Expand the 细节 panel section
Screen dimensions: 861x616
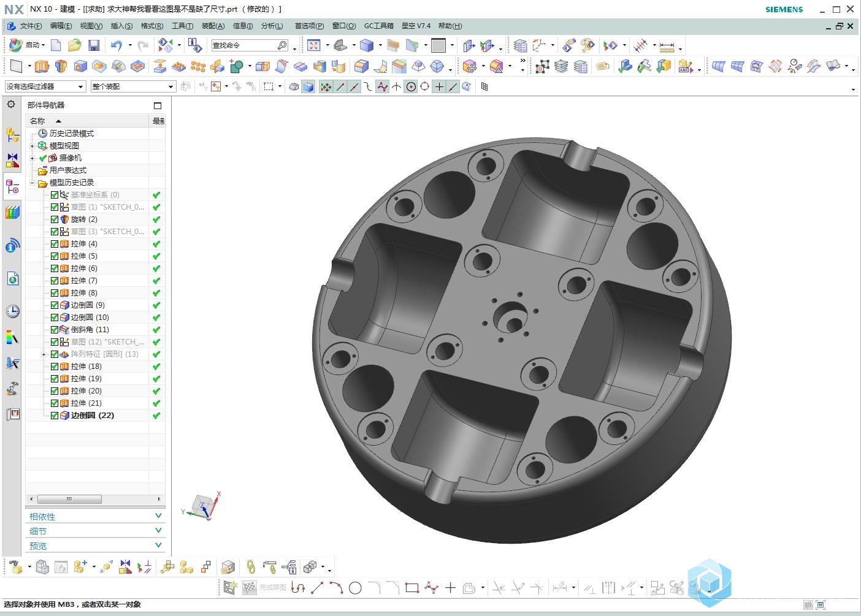pos(95,531)
